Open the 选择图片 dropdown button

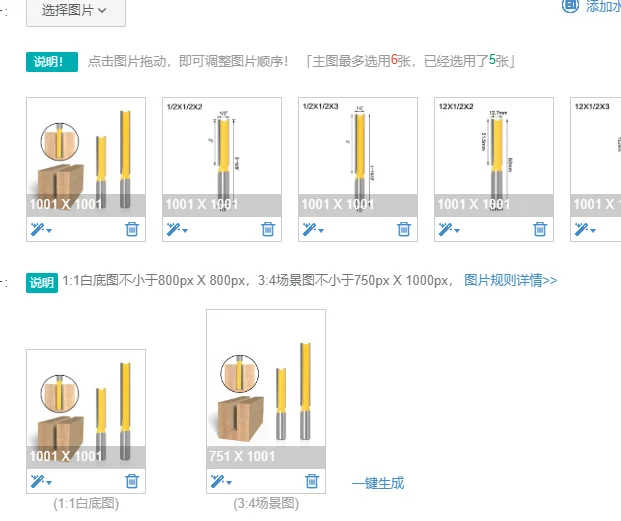[x=76, y=11]
